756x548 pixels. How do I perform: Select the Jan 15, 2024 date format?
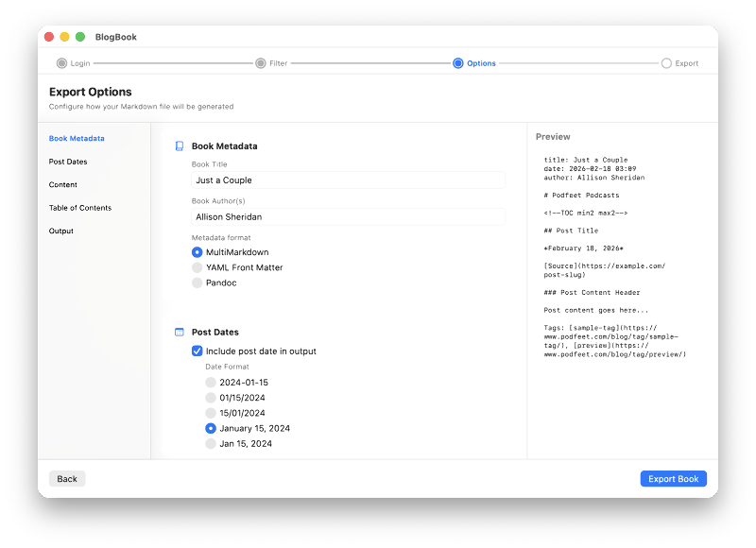coord(211,443)
